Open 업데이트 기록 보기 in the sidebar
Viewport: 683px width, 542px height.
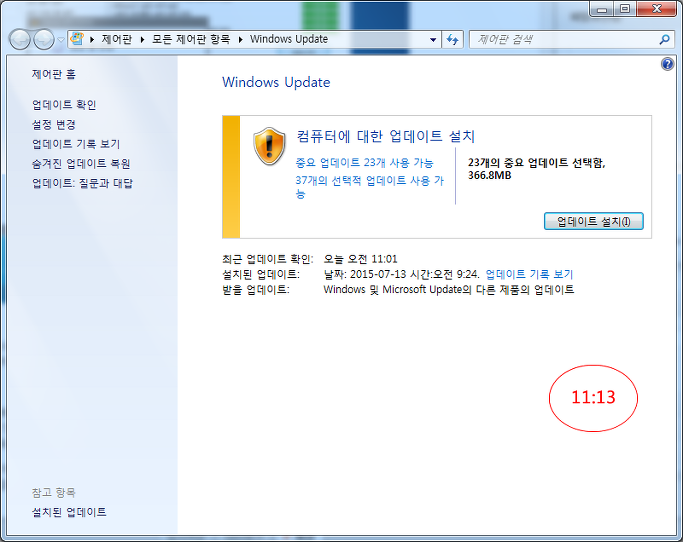[x=76, y=144]
